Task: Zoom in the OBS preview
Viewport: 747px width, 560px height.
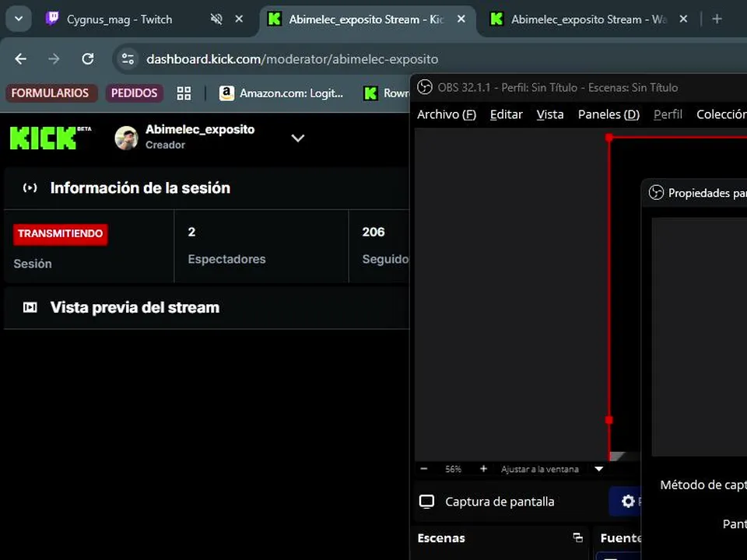Action: click(483, 469)
